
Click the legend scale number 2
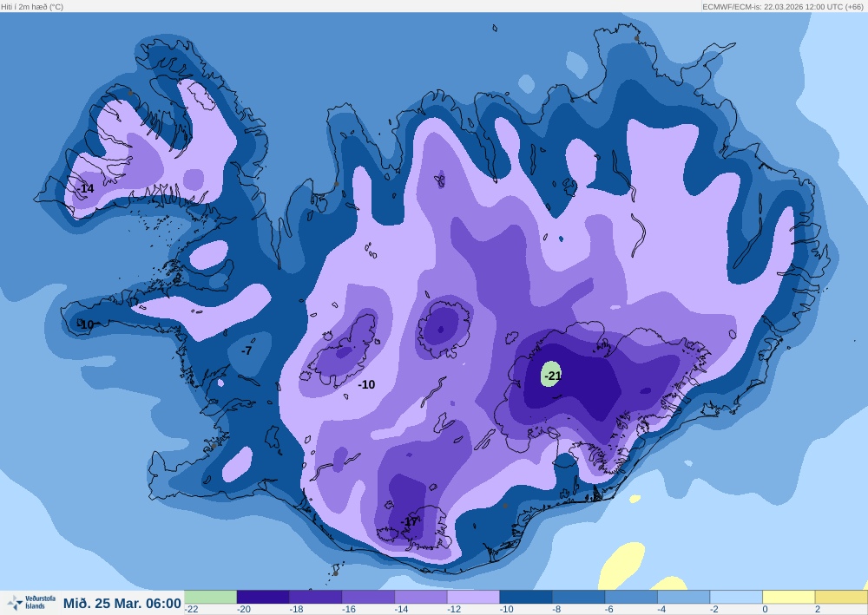[x=818, y=609]
